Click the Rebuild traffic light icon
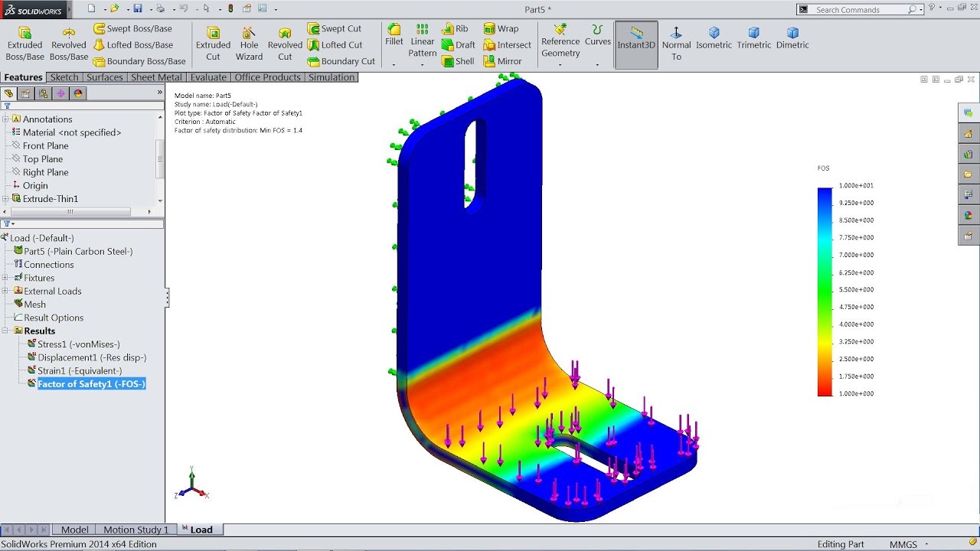This screenshot has height=551, width=980. click(x=231, y=8)
